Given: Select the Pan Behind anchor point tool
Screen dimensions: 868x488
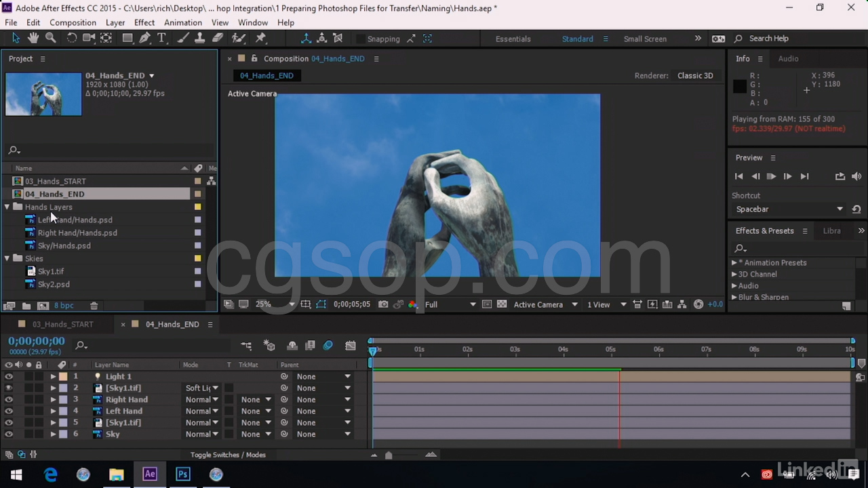Looking at the screenshot, I should [x=106, y=39].
